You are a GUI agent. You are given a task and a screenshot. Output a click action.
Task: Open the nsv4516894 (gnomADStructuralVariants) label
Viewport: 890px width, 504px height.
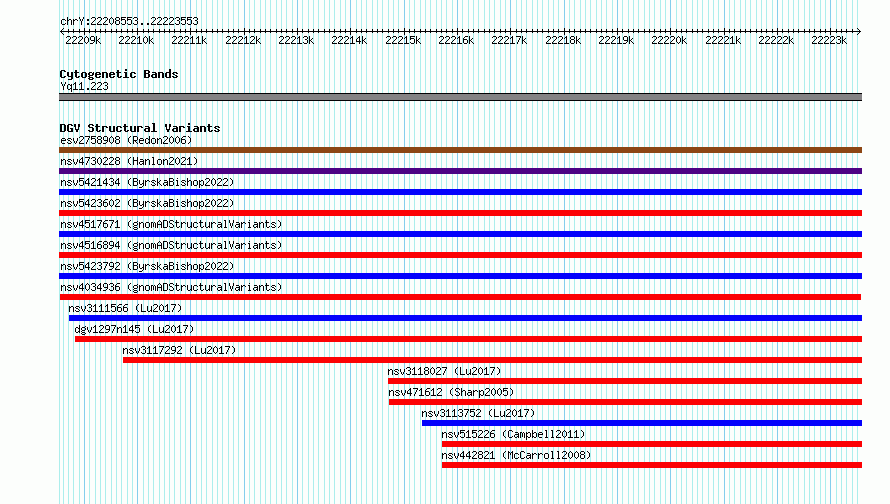(171, 245)
